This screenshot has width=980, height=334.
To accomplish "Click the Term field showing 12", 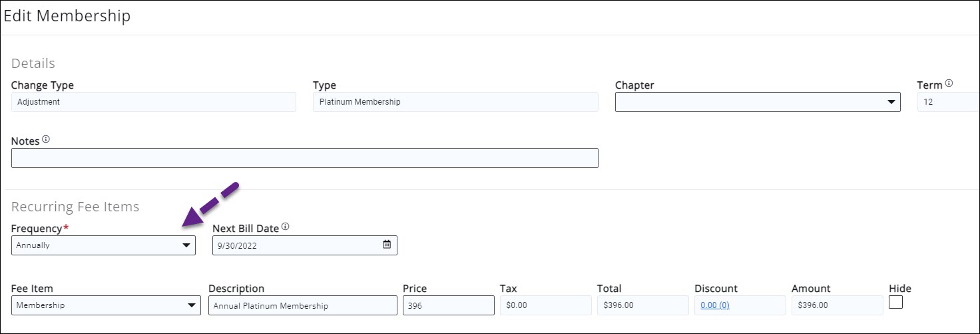I will (947, 102).
